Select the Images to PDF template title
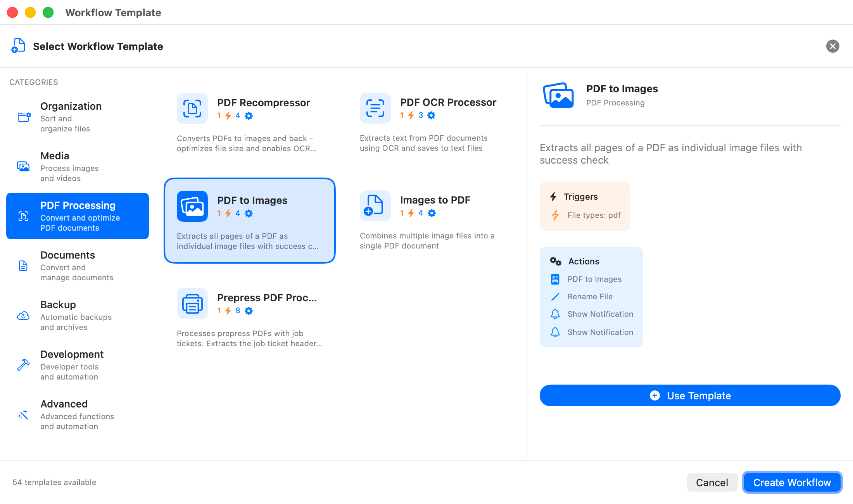 coord(435,200)
